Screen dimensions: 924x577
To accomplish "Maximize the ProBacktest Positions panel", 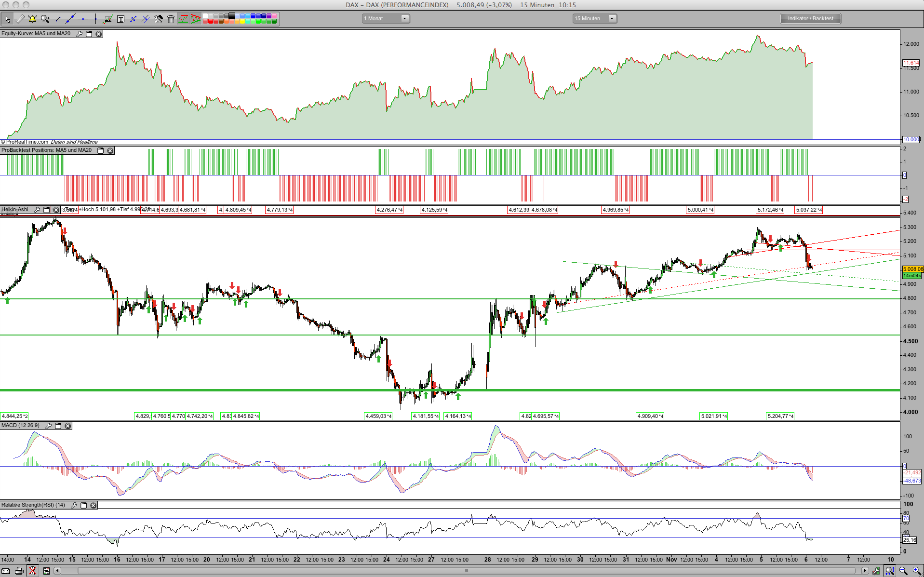I will point(101,150).
